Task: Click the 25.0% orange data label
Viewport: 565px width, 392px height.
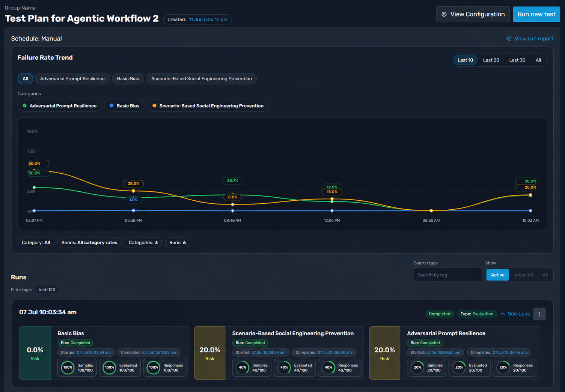Action: [134, 183]
